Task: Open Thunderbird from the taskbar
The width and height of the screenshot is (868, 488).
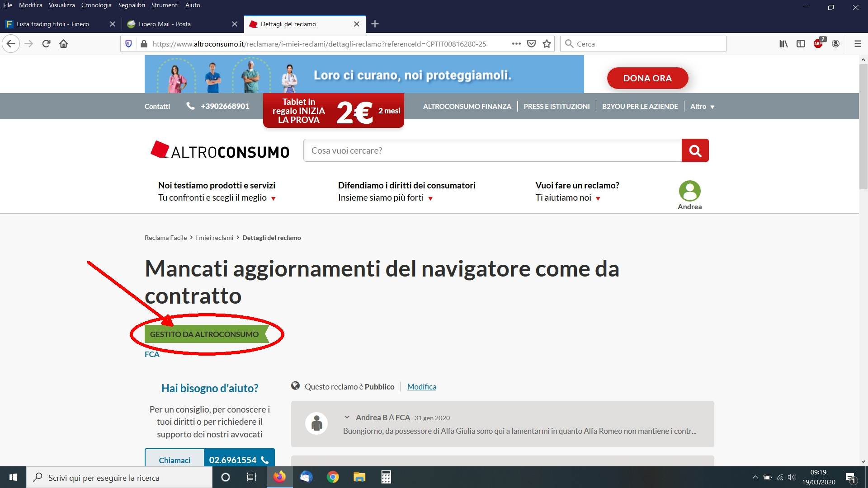Action: [x=306, y=477]
